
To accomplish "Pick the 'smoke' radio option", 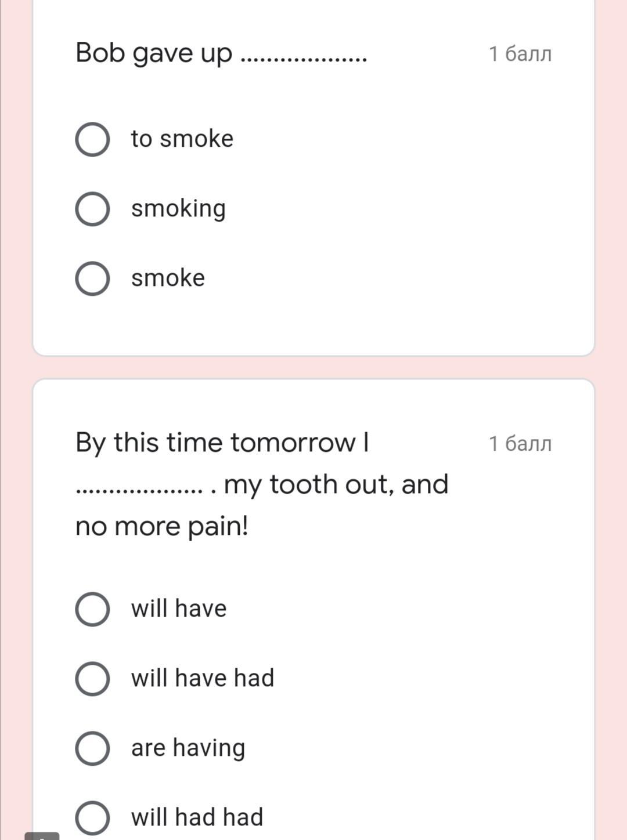I will click(x=92, y=278).
